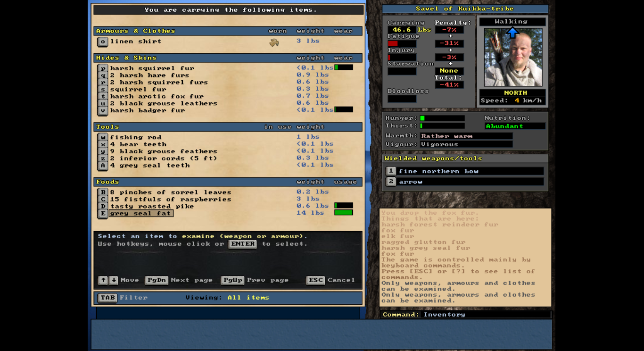This screenshot has width=644, height=351.
Task: Go to previous page with PgUp
Action: (232, 280)
